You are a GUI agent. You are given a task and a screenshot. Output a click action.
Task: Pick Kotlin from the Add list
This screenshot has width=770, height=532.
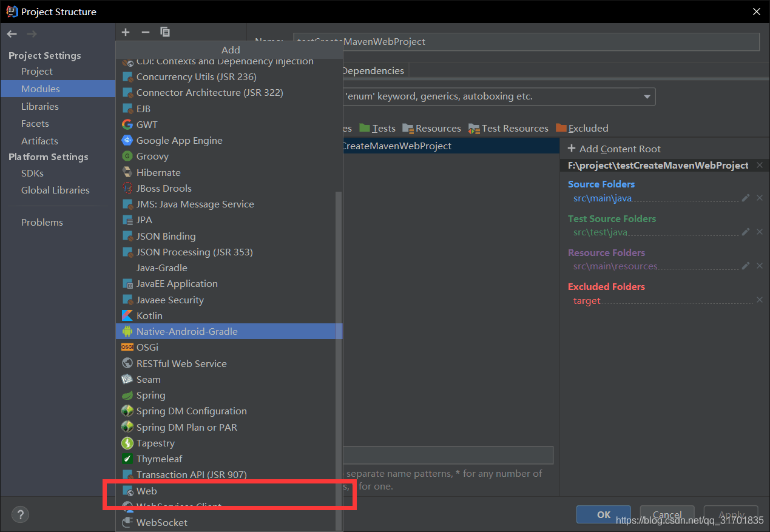click(x=229, y=315)
